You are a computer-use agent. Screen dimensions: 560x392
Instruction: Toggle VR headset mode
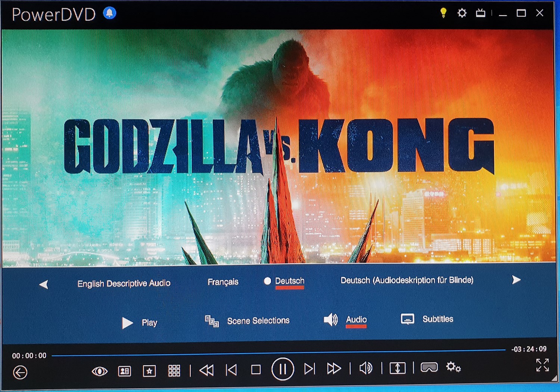[429, 368]
